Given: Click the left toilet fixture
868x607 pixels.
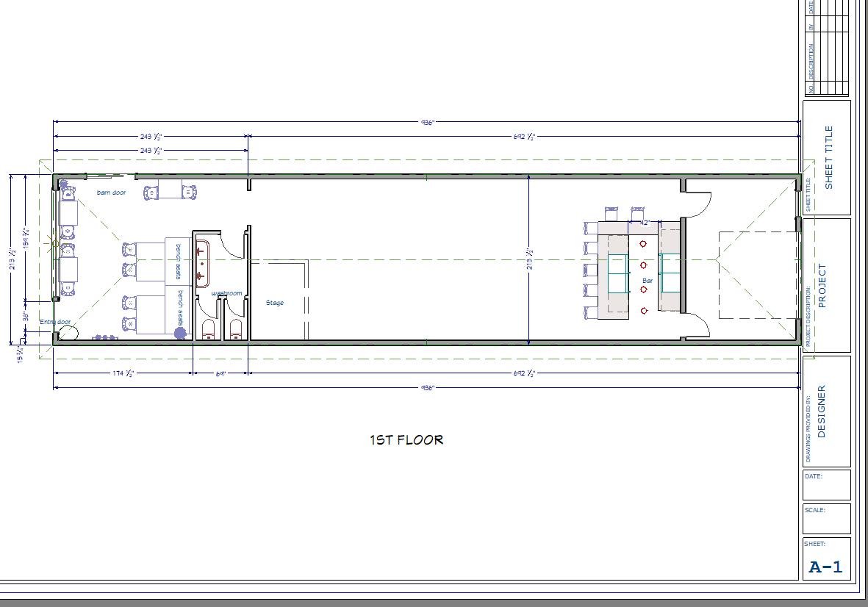Looking at the screenshot, I should [x=209, y=329].
